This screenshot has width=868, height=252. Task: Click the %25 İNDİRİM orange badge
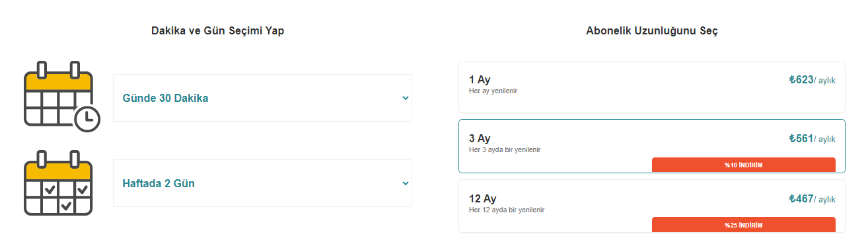(x=743, y=225)
